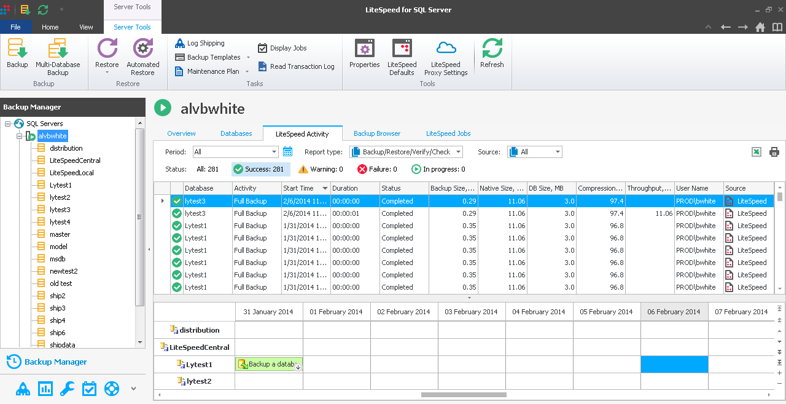
Task: Click the Restore ribbon icon
Action: pos(107,49)
